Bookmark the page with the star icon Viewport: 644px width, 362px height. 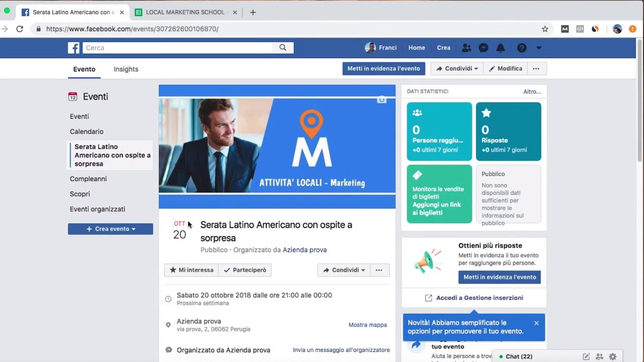tap(545, 29)
